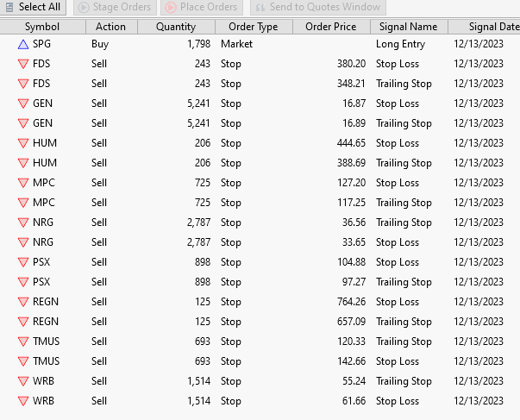This screenshot has height=420, width=520.
Task: Click the Long Entry signal name
Action: tap(401, 44)
